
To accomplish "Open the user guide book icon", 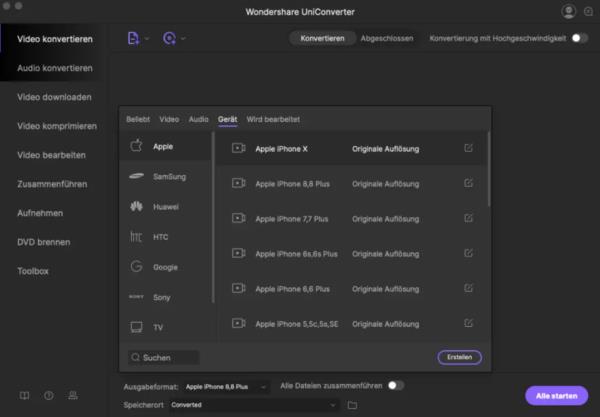I will coord(24,396).
